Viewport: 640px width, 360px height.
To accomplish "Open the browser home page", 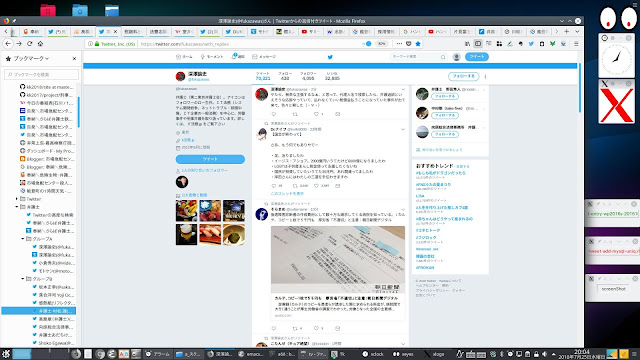I will [x=40, y=44].
